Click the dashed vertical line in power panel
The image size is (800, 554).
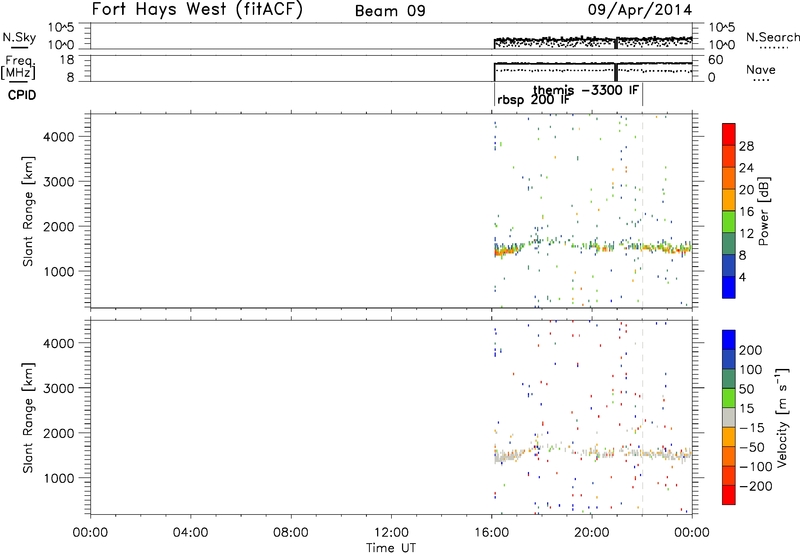(x=642, y=210)
